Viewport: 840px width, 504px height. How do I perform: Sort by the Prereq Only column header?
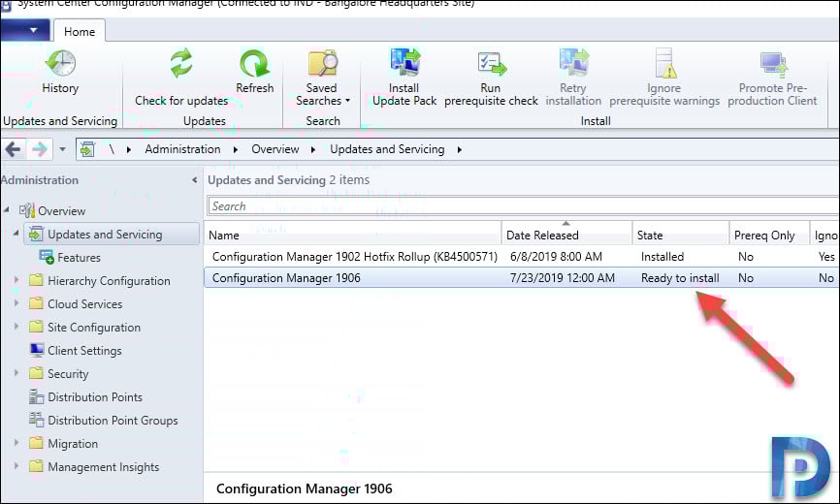point(769,235)
